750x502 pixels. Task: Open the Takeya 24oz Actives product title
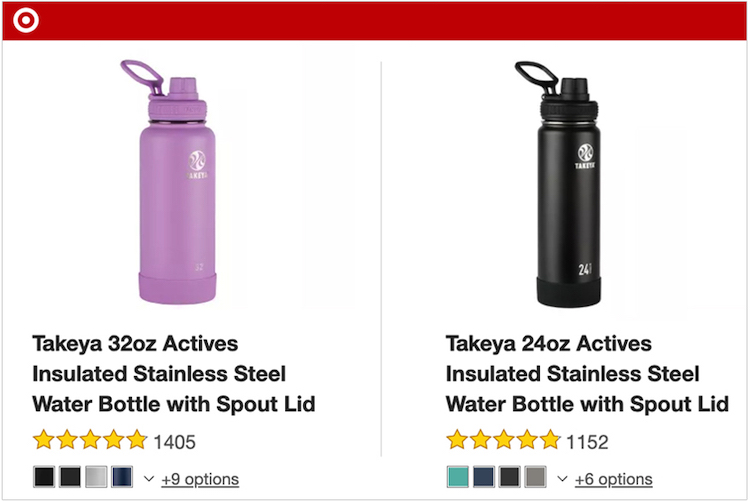pos(587,374)
